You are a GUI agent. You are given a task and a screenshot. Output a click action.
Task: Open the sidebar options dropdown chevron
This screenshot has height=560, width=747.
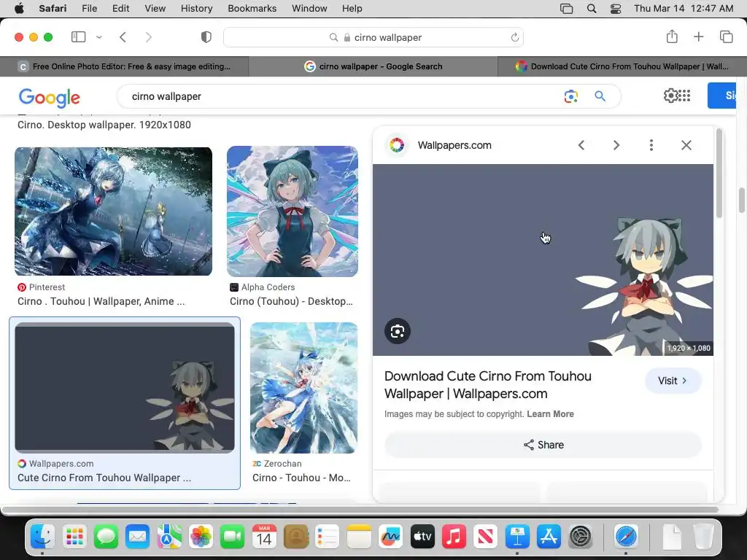tap(99, 37)
